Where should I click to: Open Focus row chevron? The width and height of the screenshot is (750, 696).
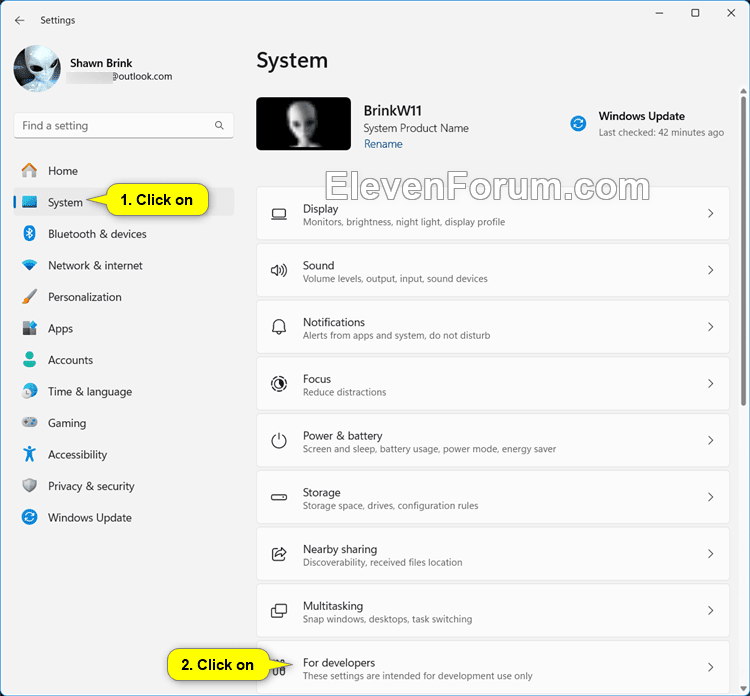[x=710, y=384]
